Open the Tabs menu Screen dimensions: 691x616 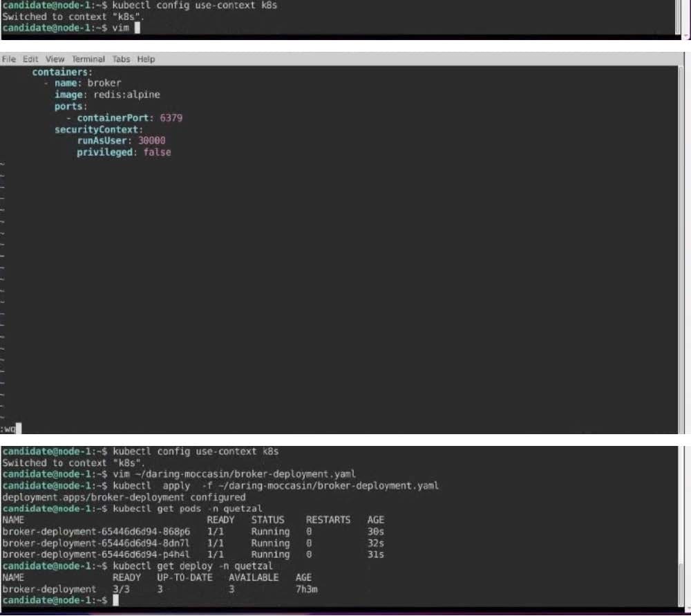click(121, 59)
